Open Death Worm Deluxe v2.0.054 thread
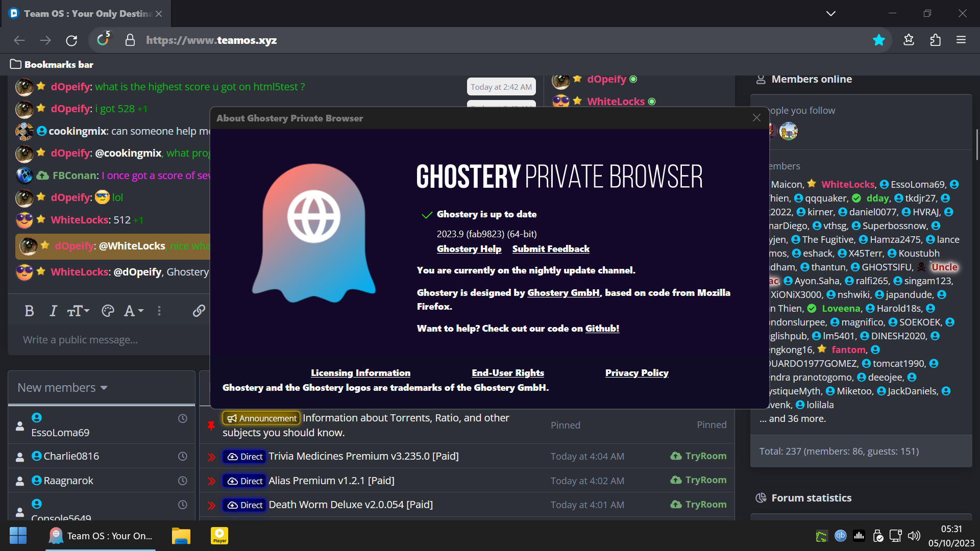 click(x=351, y=505)
